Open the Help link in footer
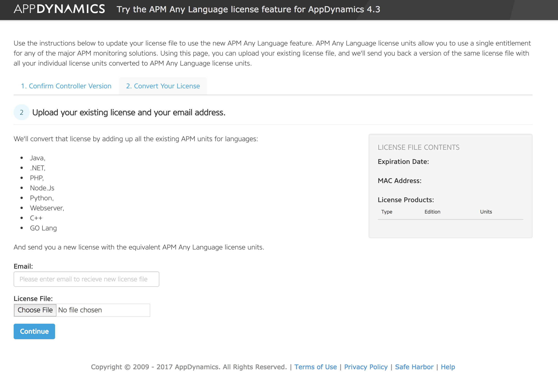558x392 pixels. coord(448,367)
